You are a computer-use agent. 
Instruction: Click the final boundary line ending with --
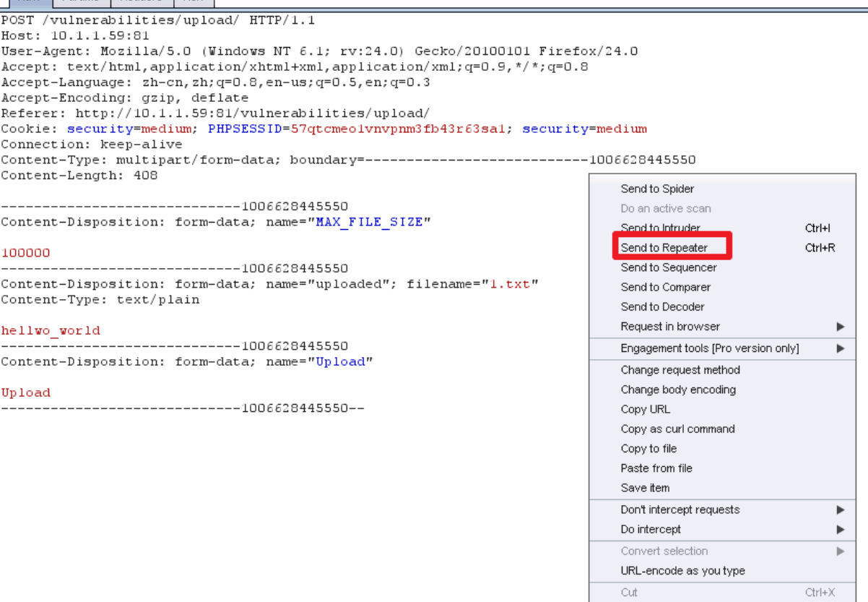pos(183,408)
